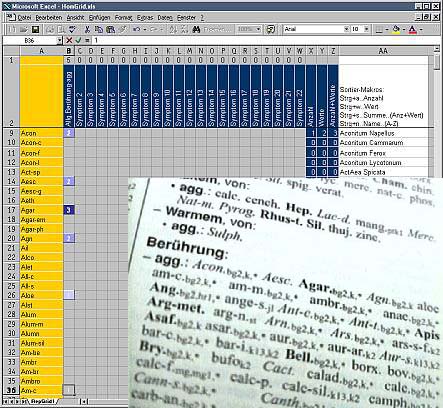Open the Datei menu
The width and height of the screenshot is (443, 408).
(x=24, y=17)
